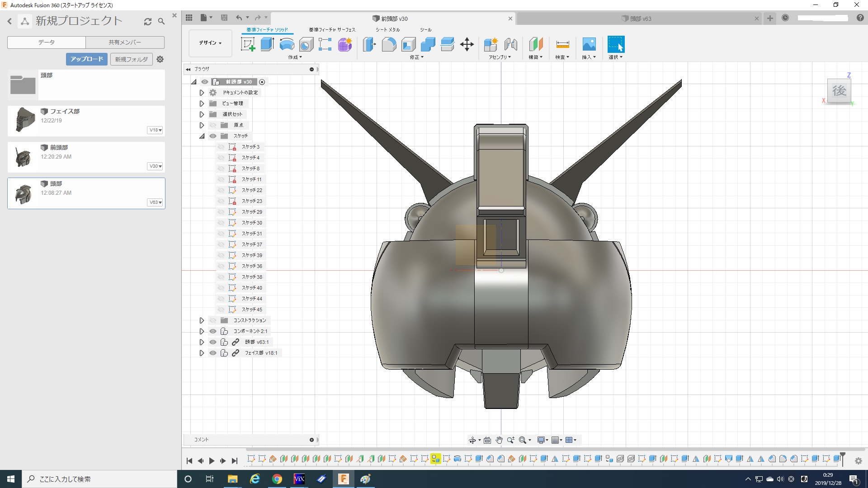Open the デザイン workspace dropdown
This screenshot has height=488, width=868.
pyautogui.click(x=210, y=43)
